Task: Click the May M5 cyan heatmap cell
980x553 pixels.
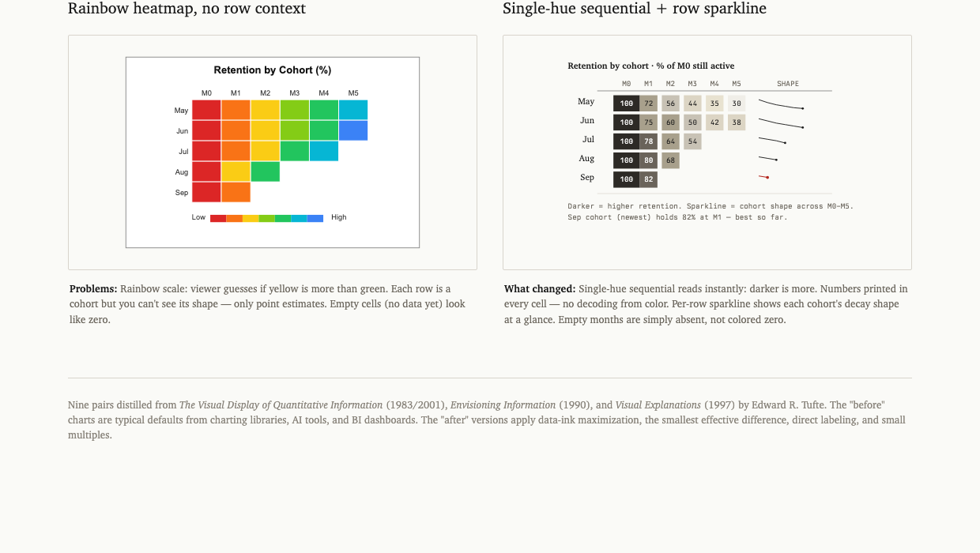Action: pyautogui.click(x=353, y=110)
